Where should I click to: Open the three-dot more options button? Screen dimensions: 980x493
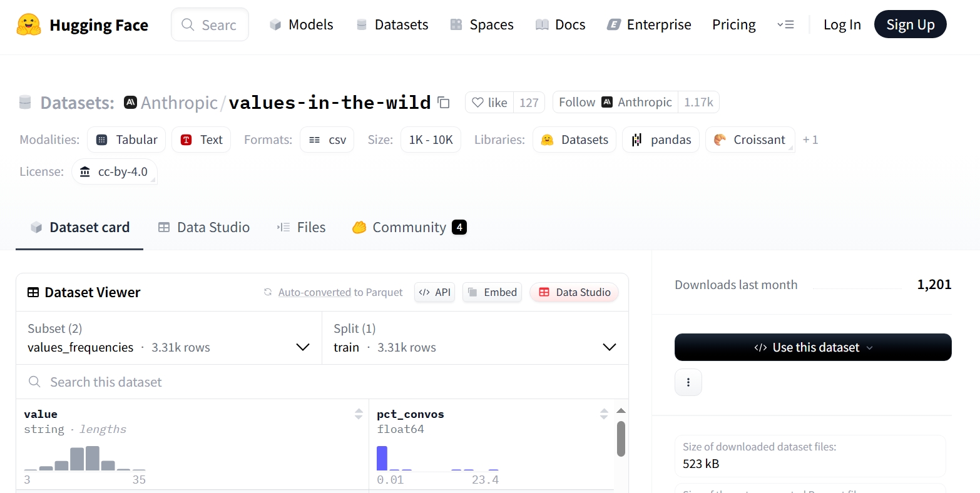(x=688, y=382)
